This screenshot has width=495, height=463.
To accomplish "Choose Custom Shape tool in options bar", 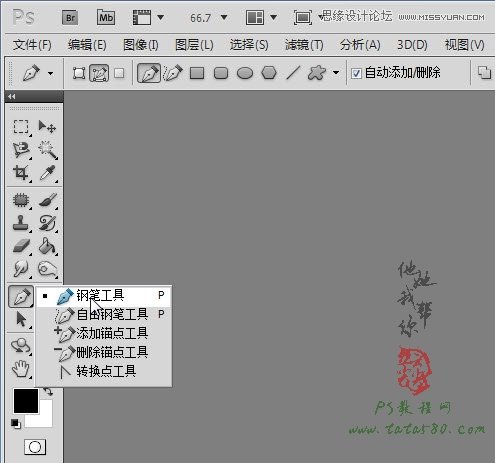I will (x=317, y=73).
